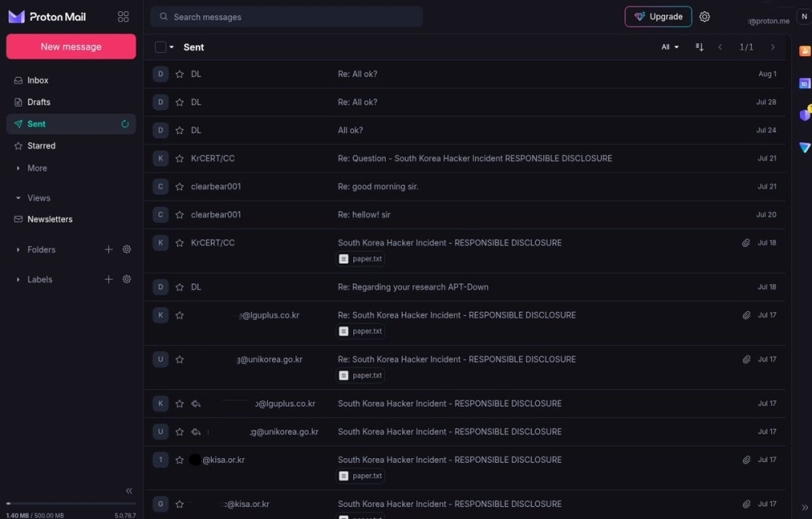Open label settings gear icon
The width and height of the screenshot is (812, 519).
tap(127, 279)
